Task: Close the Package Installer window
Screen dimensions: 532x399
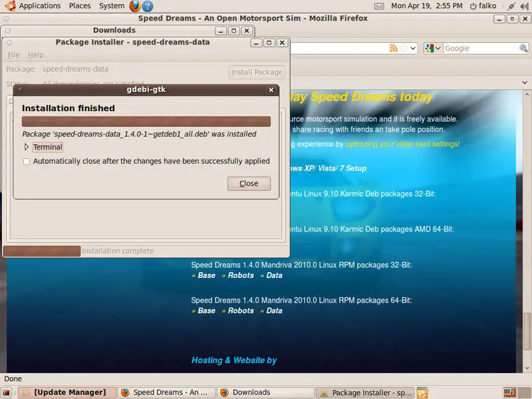Action: pos(282,43)
